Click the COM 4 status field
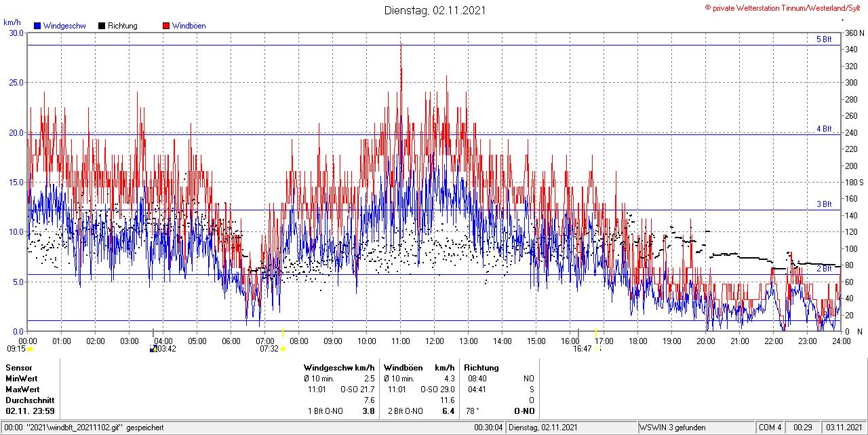Viewport: 868px width, 435px height. (x=770, y=428)
